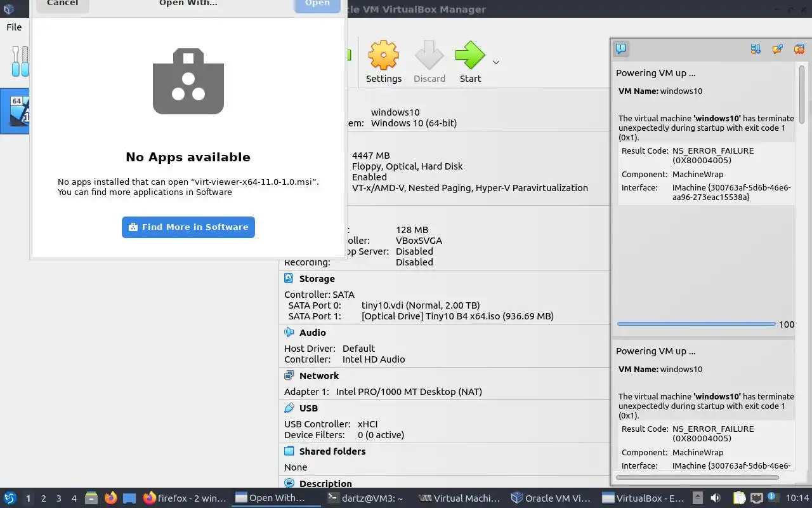This screenshot has height=508, width=812.
Task: Click the 'tiny10.vdi (Normal, 2.00 TB)' entry
Action: 421,305
